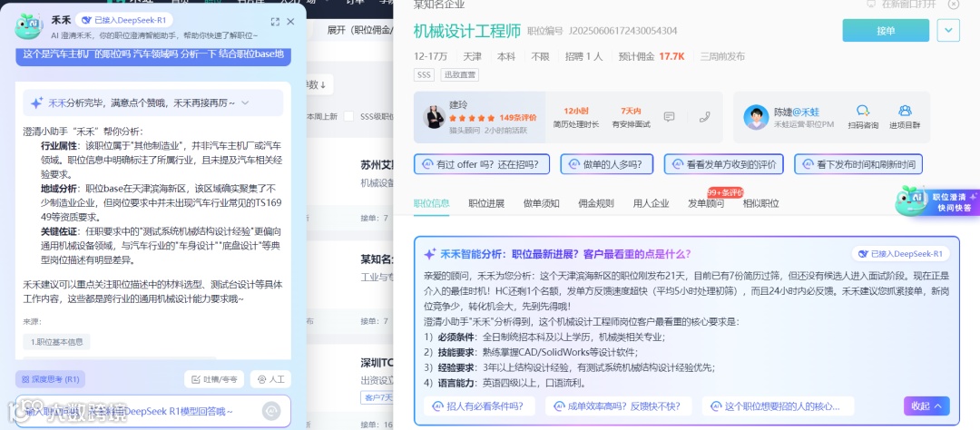Viewport: 980px width, 430px height.
Task: Click the 7天内 有安排面试 stat
Action: coord(632,117)
